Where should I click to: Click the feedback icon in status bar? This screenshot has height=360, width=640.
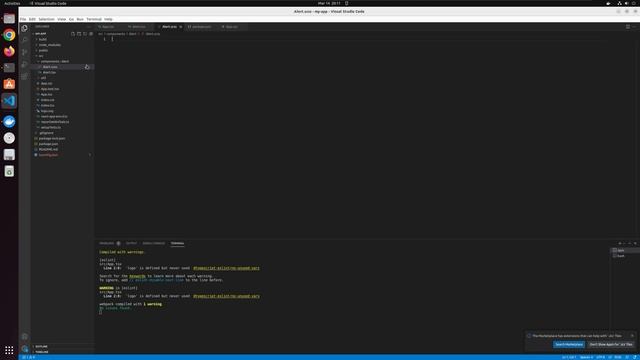627,357
